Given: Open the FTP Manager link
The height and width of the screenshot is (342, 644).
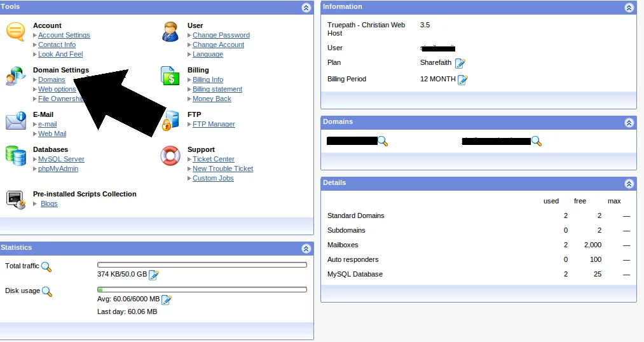Looking at the screenshot, I should tap(214, 125).
